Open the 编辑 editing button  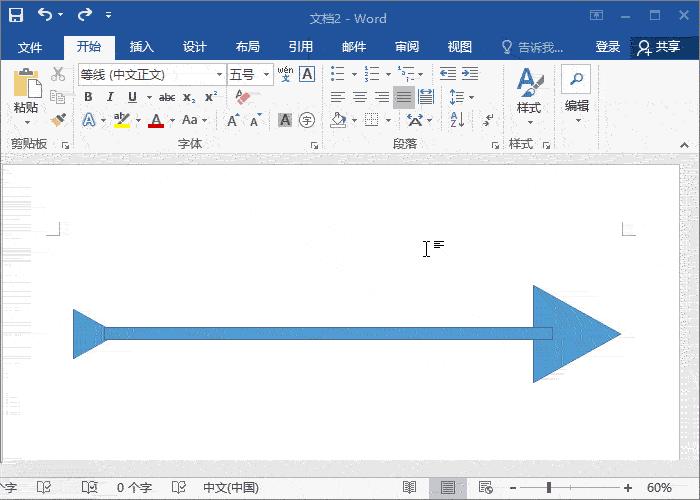click(x=576, y=94)
